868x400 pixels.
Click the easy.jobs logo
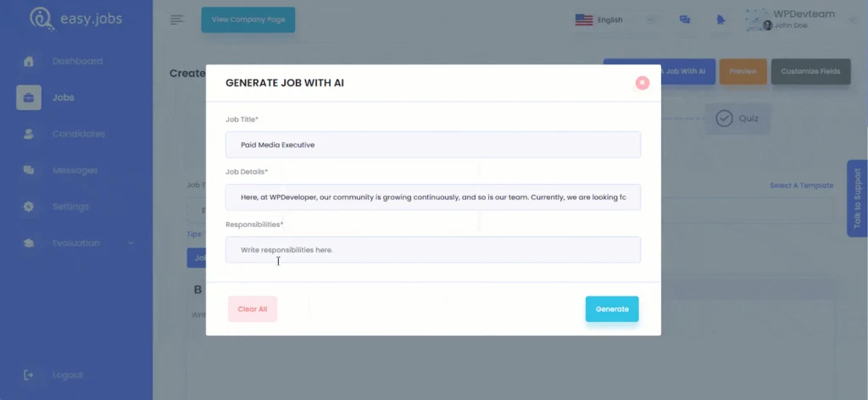click(75, 19)
